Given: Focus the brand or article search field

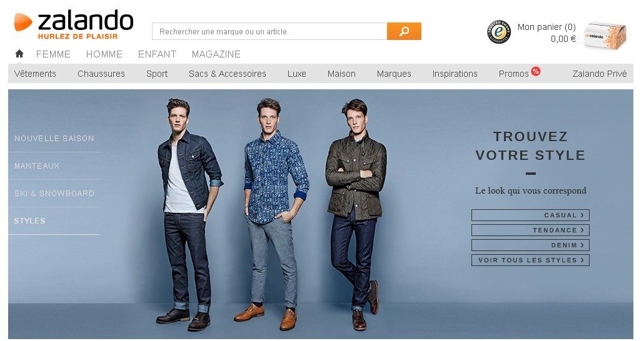Looking at the screenshot, I should 269,31.
